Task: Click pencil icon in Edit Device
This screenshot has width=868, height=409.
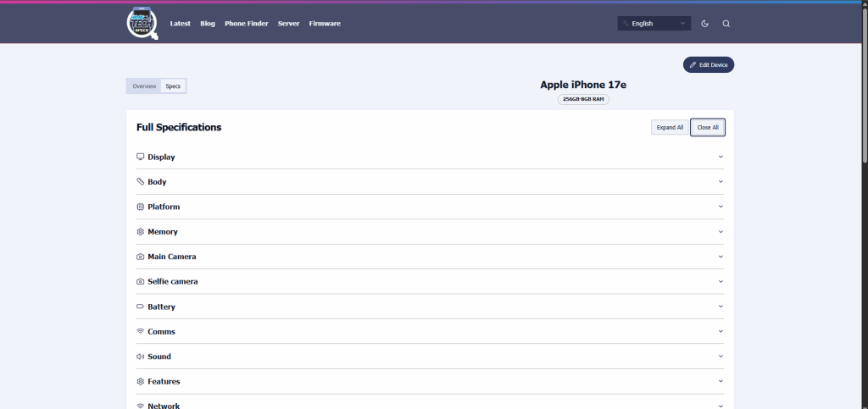Action: point(693,64)
